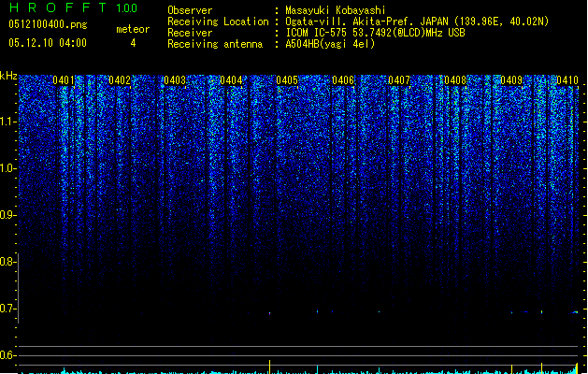Click the 'Receiving antenna' label
The width and height of the screenshot is (588, 374).
tap(215, 44)
